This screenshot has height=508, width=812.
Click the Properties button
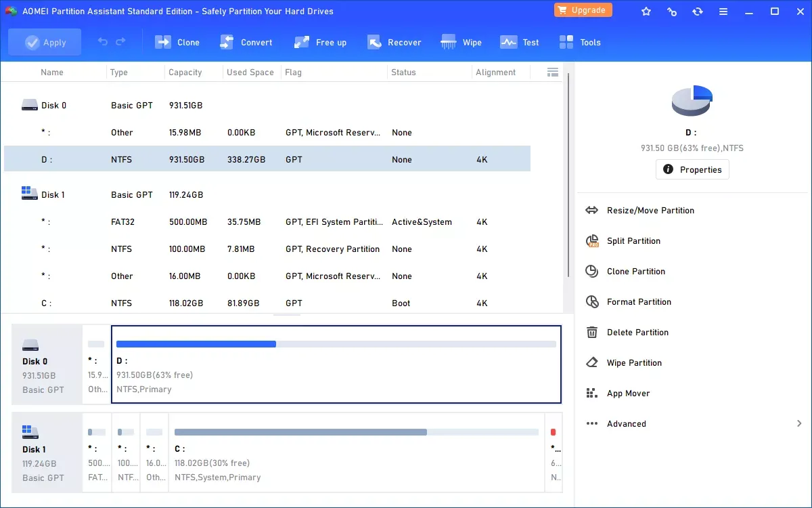click(x=692, y=169)
